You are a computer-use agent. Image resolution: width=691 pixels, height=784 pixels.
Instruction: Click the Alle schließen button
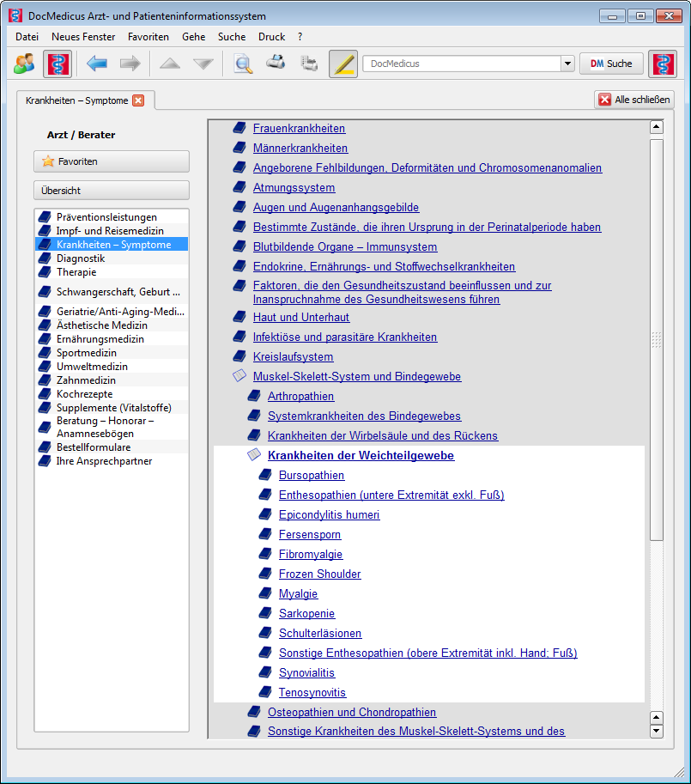click(x=634, y=100)
